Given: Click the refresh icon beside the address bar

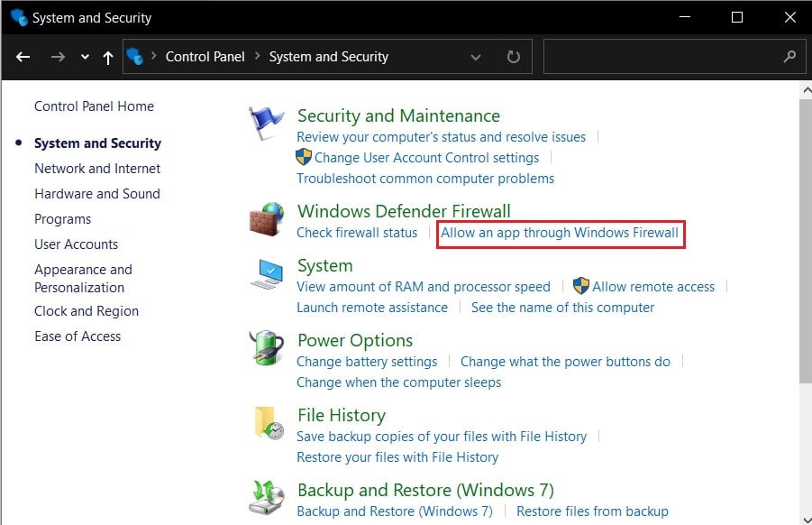Looking at the screenshot, I should tap(512, 56).
